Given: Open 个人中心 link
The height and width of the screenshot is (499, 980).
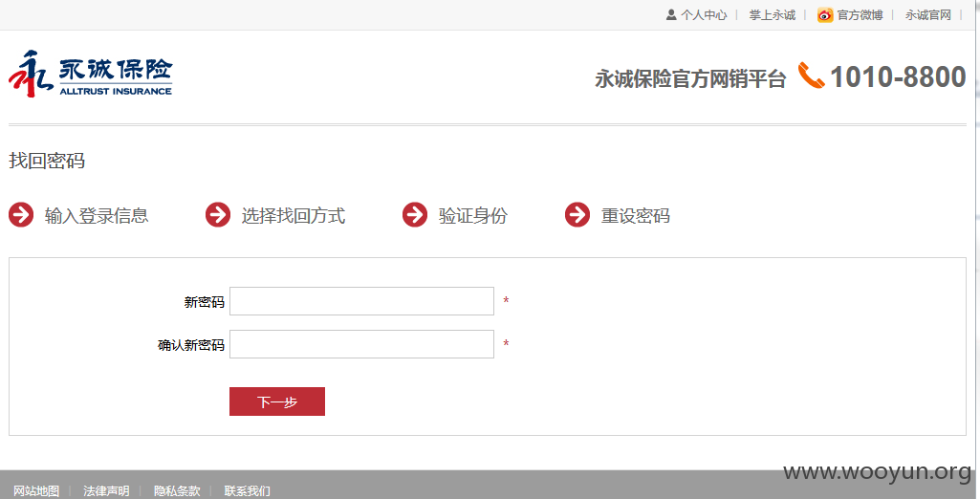Looking at the screenshot, I should (x=704, y=15).
